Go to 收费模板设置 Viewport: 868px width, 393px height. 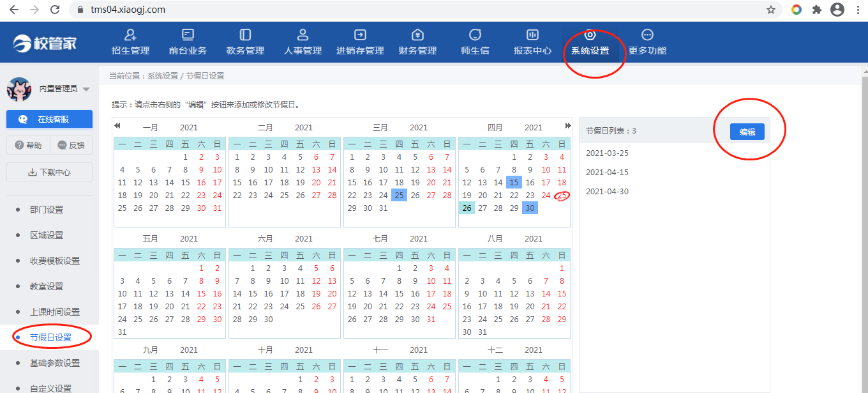(x=55, y=261)
